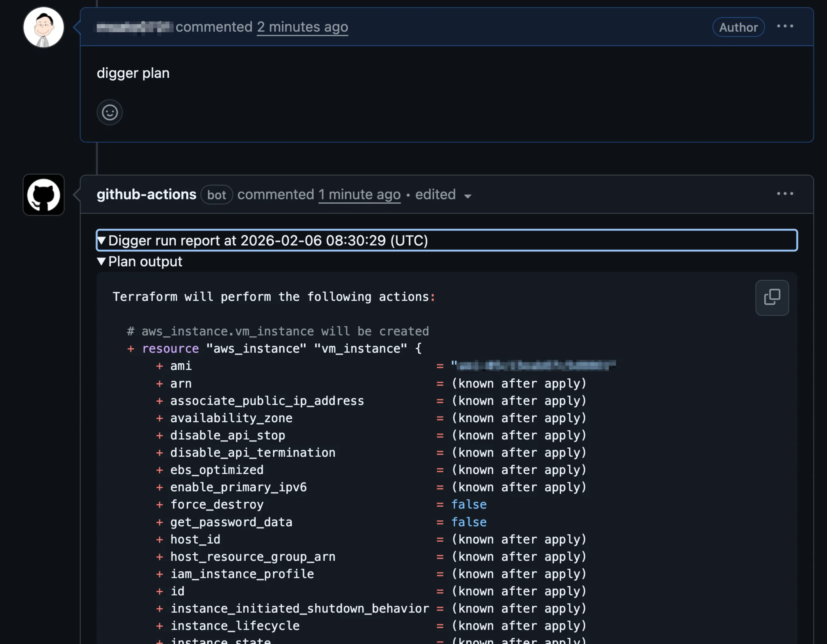Click the 'digger plan' comment text
The image size is (827, 644).
[x=133, y=73]
